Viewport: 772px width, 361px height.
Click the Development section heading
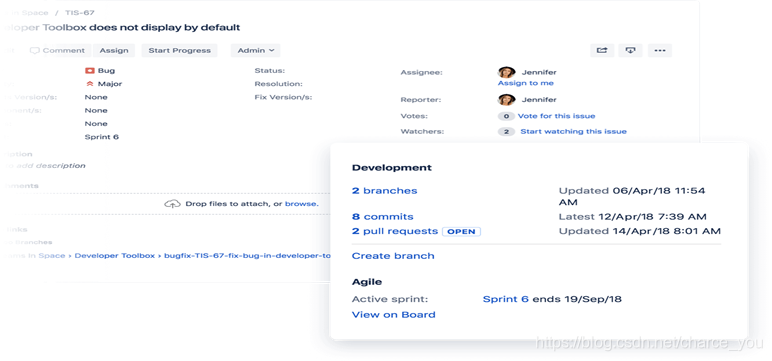pyautogui.click(x=391, y=168)
